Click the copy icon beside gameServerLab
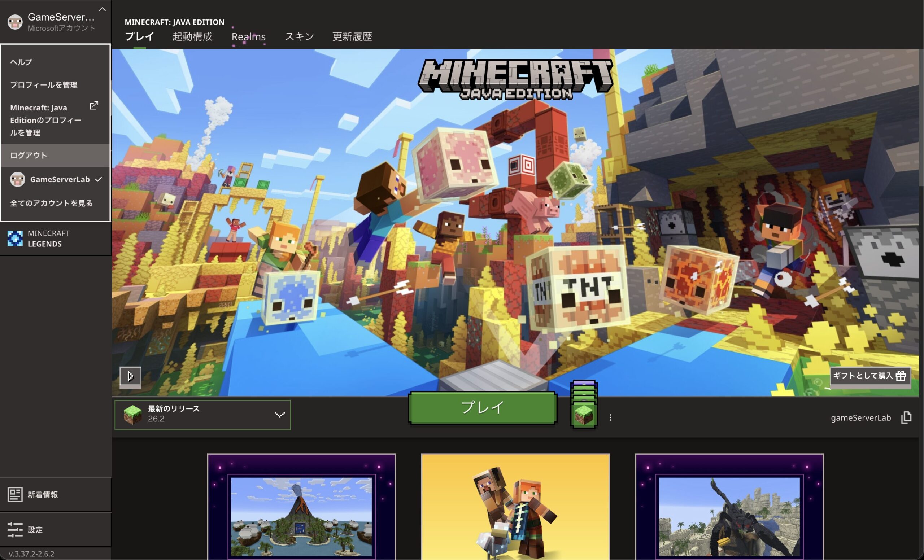 (906, 417)
